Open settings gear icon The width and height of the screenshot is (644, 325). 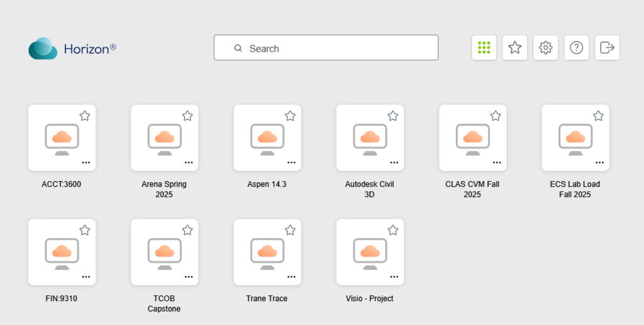[545, 48]
